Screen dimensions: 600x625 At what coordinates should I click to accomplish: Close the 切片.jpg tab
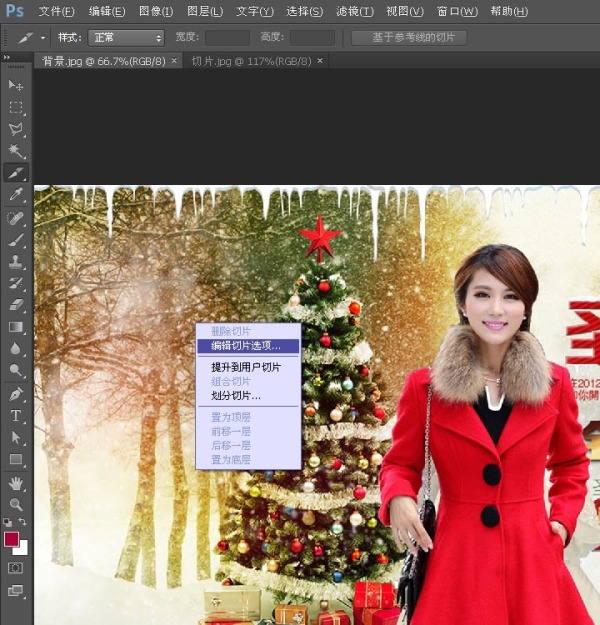click(320, 61)
